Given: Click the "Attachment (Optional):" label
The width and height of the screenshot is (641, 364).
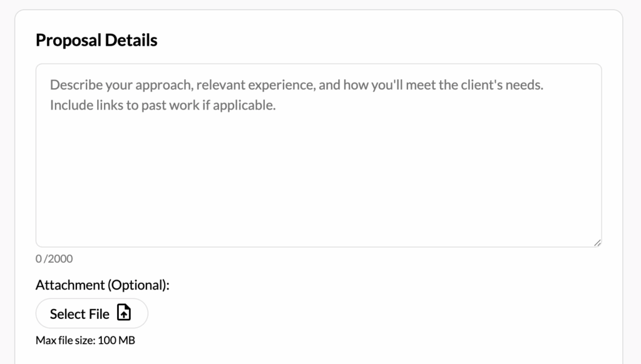Looking at the screenshot, I should 103,285.
